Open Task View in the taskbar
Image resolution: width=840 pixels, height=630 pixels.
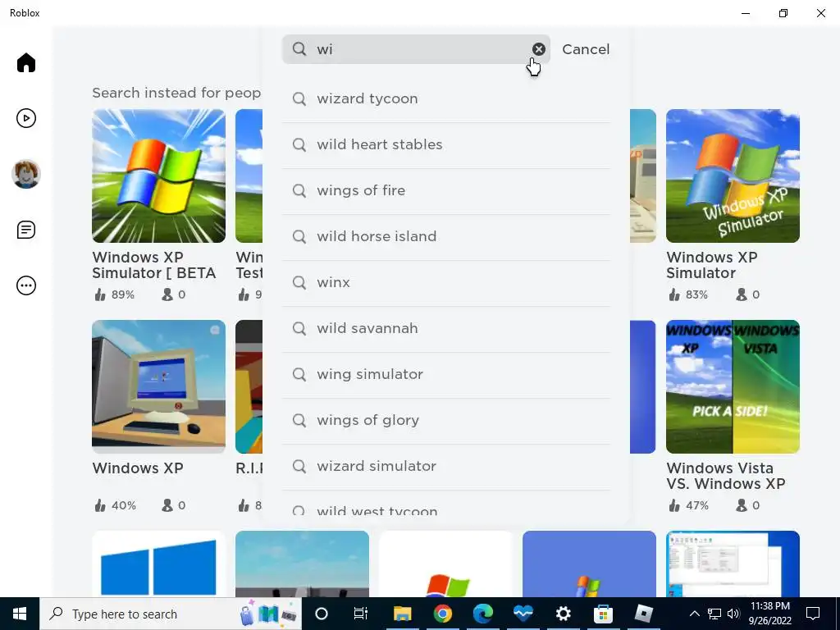pyautogui.click(x=361, y=614)
